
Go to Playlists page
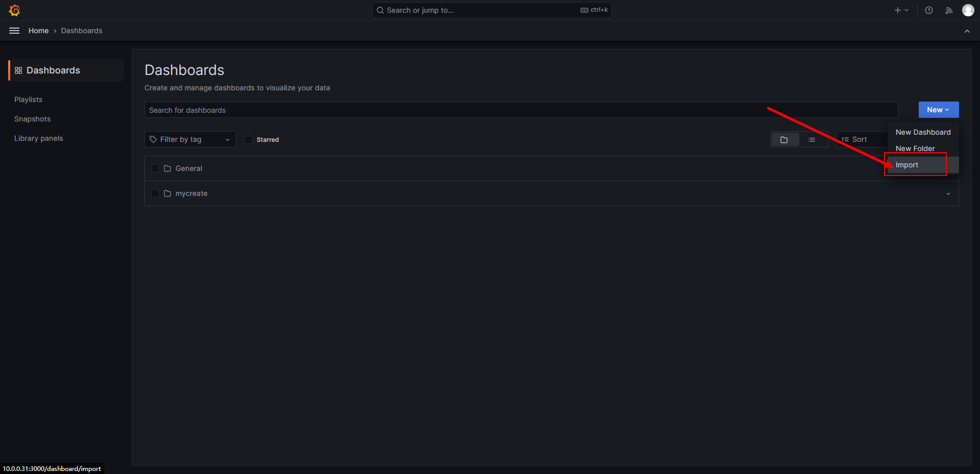pos(29,99)
